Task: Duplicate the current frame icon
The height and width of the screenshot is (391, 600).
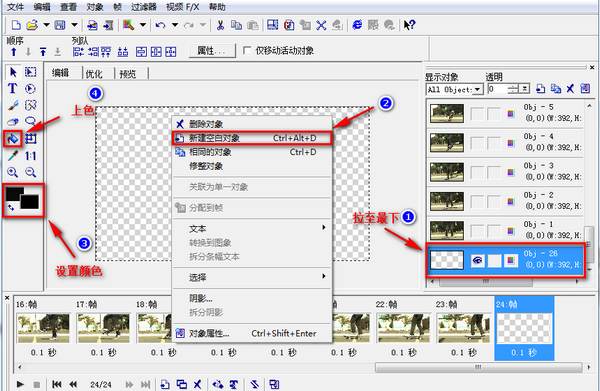Action: 181,384
